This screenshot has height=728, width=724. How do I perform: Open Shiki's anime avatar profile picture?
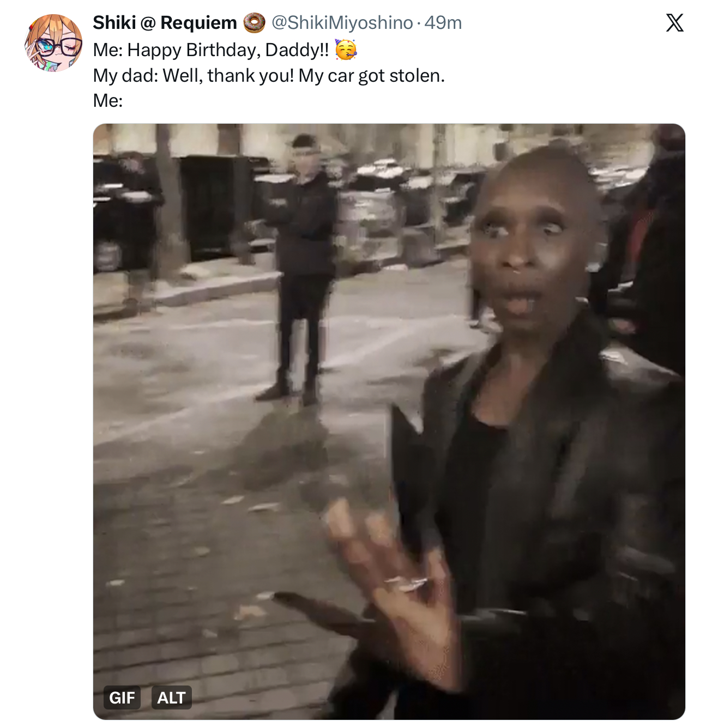(53, 43)
